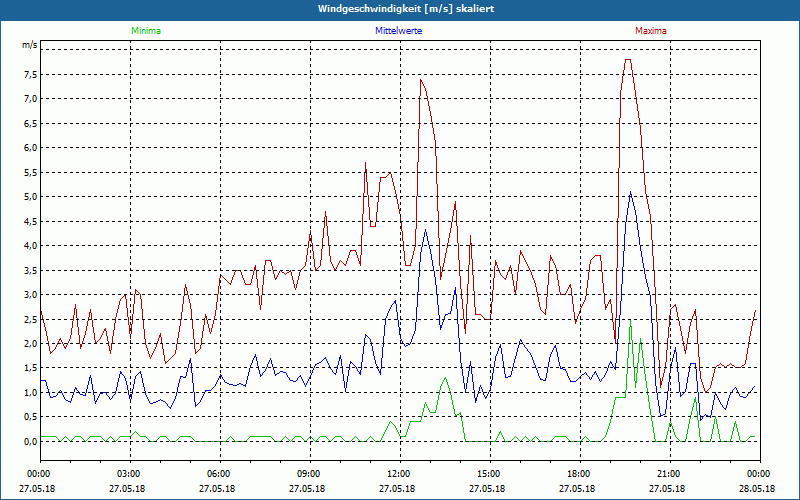Click the 4,0 y-axis value

click(30, 246)
